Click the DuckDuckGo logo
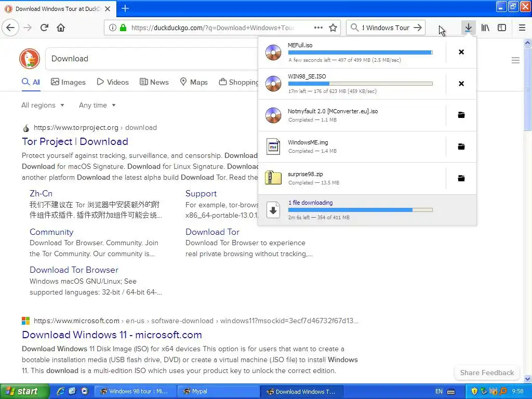532x399 pixels. click(x=30, y=58)
